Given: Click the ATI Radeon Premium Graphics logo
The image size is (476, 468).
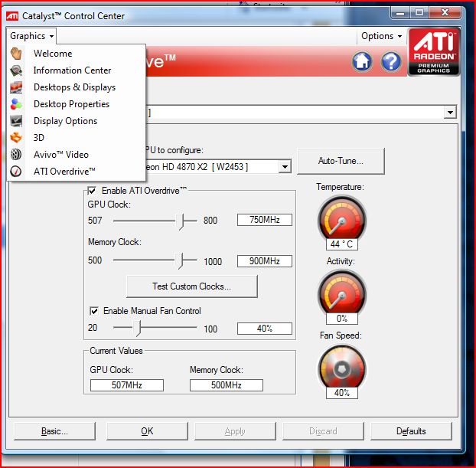Looking at the screenshot, I should tap(434, 51).
